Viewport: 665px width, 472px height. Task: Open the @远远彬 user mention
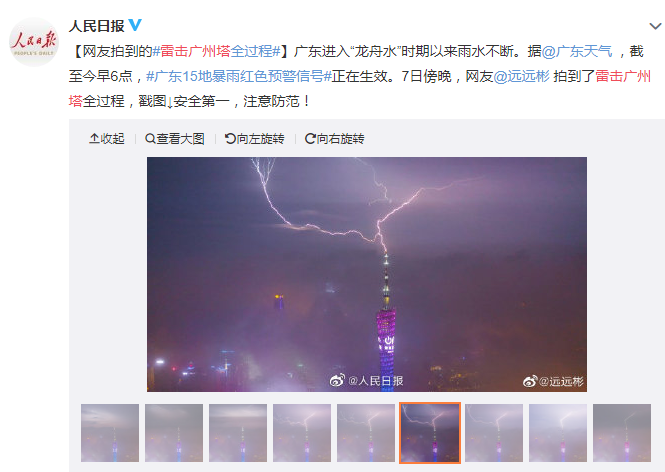pyautogui.click(x=521, y=76)
